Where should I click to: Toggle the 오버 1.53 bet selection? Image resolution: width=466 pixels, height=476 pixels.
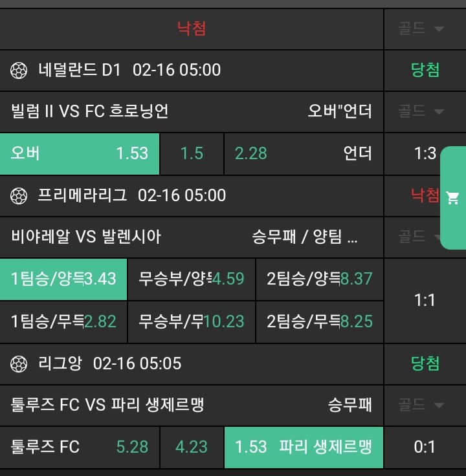80,153
